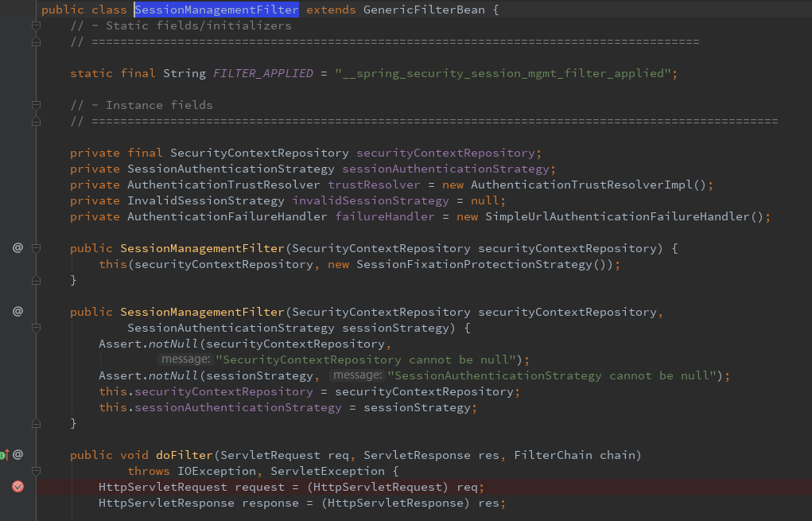Screen dimensions: 812x521
Task: Click the fold end marker under Instance fields comment
Action: (37, 121)
